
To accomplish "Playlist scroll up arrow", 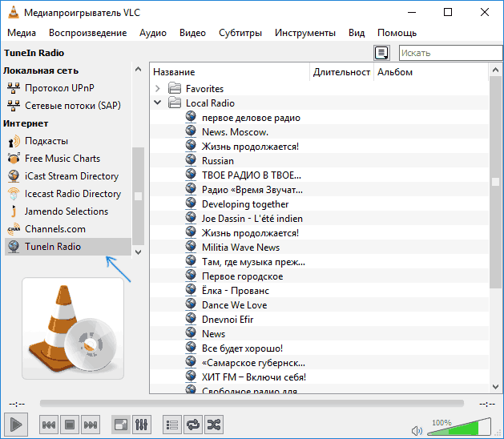I will click(x=495, y=70).
